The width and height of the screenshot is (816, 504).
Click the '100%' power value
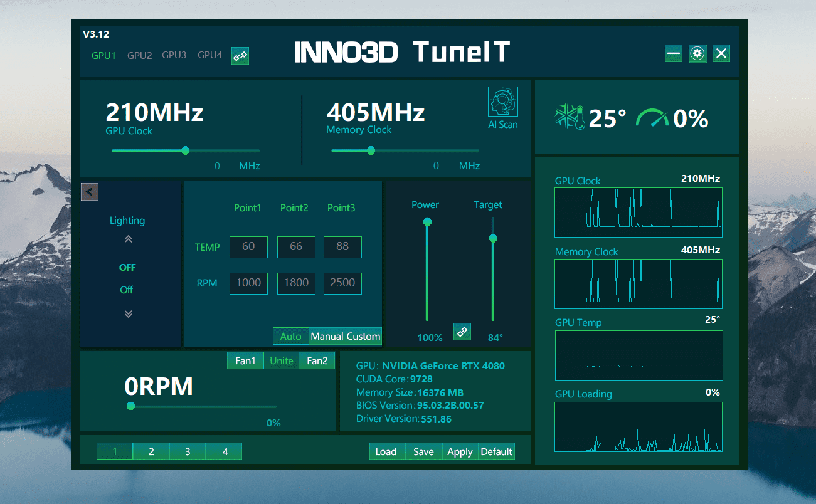[x=430, y=338]
